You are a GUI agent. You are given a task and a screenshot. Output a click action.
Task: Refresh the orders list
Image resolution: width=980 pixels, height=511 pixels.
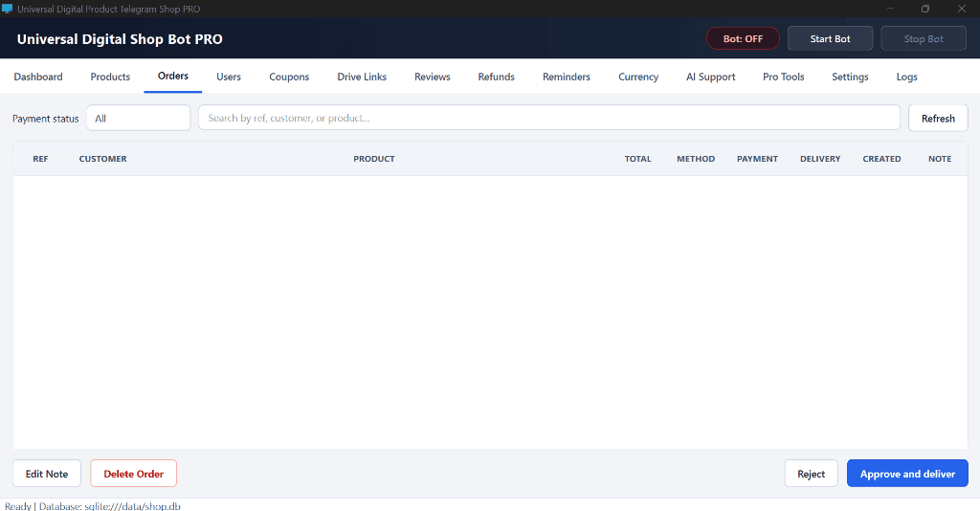(938, 118)
